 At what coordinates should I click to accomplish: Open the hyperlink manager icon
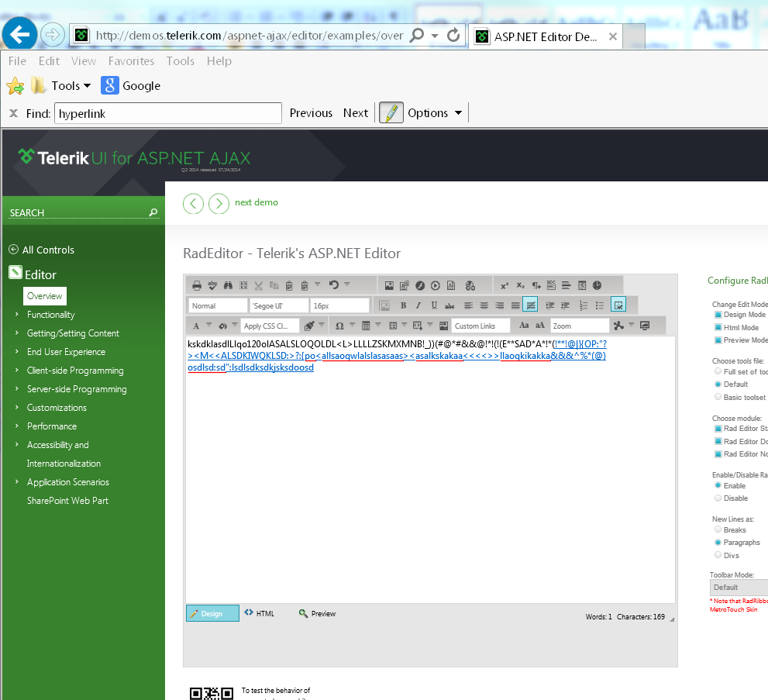470,285
